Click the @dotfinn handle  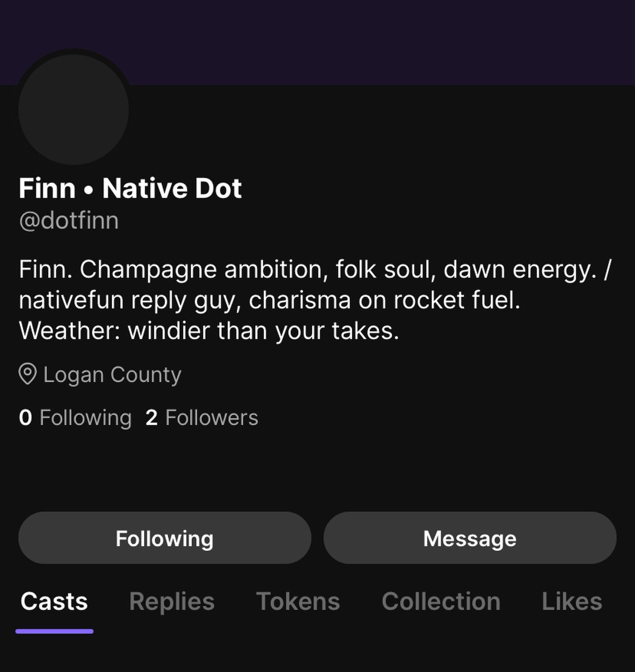click(x=69, y=221)
